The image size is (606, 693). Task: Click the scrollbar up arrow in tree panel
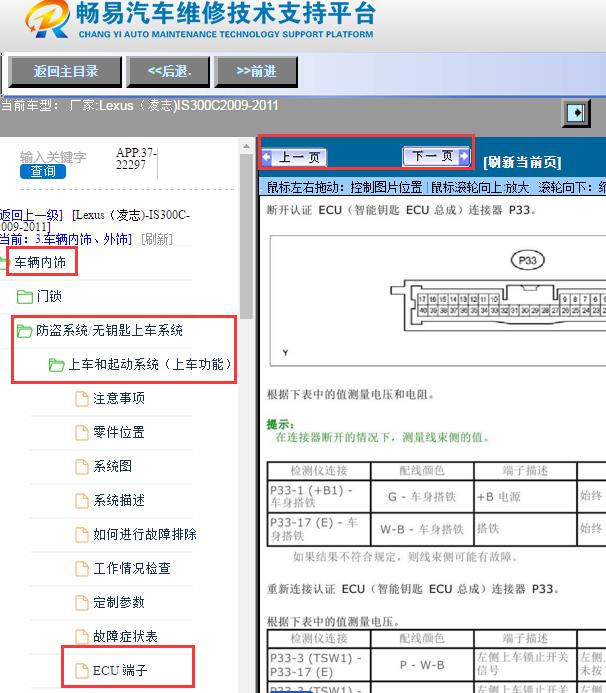click(247, 146)
